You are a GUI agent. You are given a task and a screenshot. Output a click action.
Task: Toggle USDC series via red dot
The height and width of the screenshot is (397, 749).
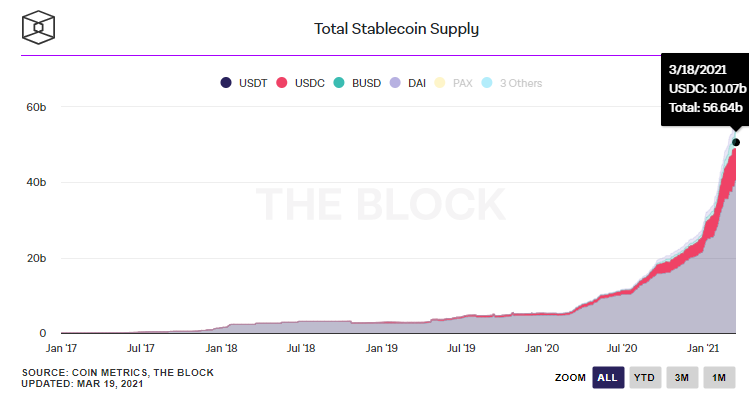pyautogui.click(x=282, y=83)
